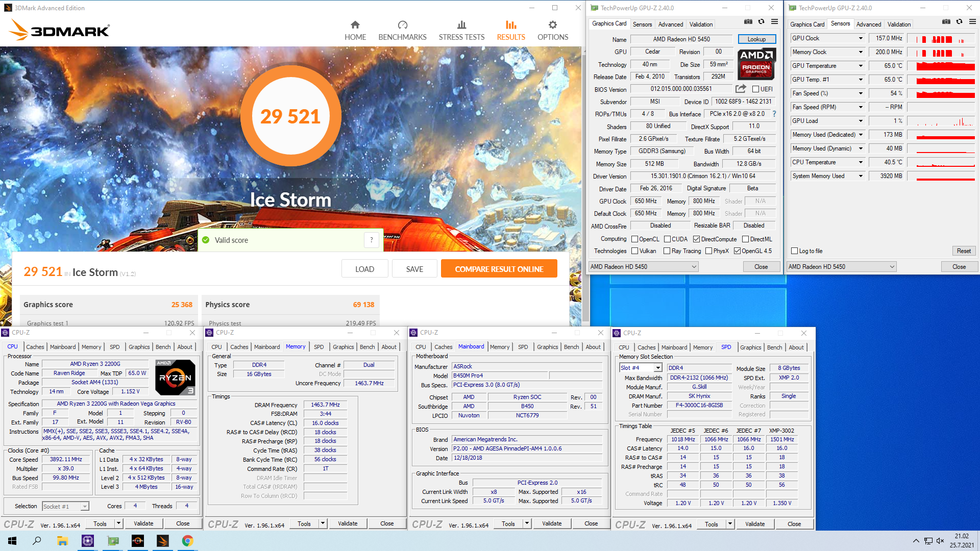Open Memory Clock sensor dropdown
Screen dimensions: 980x551
coord(861,52)
